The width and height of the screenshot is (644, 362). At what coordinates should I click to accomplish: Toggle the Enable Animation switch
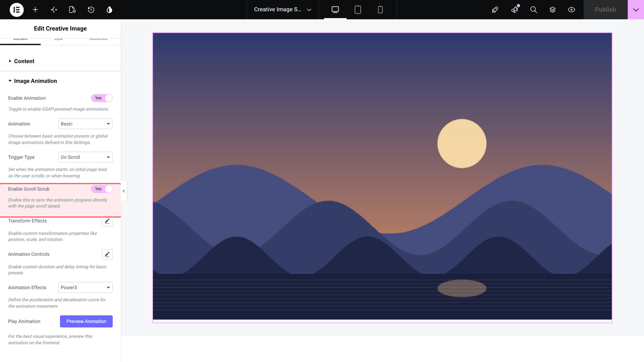pyautogui.click(x=102, y=98)
